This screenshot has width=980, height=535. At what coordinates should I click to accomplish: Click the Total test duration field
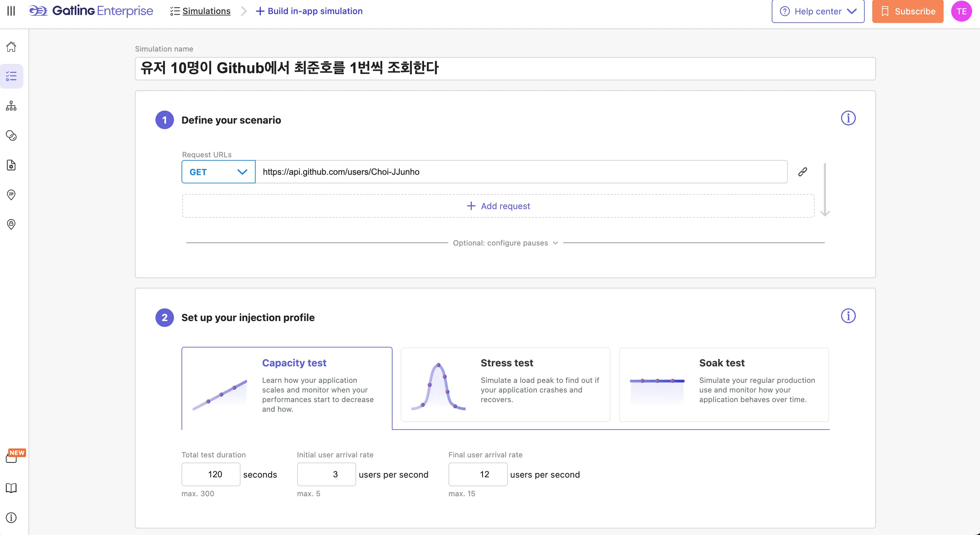(211, 474)
